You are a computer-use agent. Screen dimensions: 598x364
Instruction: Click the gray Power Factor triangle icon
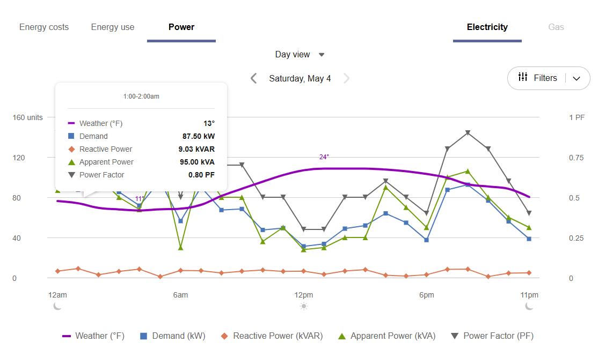455,336
